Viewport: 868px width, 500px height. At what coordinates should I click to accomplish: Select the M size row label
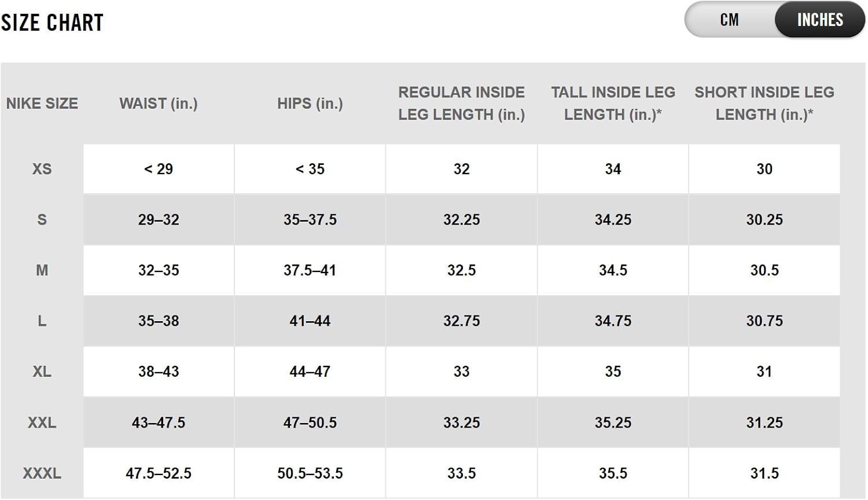point(42,270)
